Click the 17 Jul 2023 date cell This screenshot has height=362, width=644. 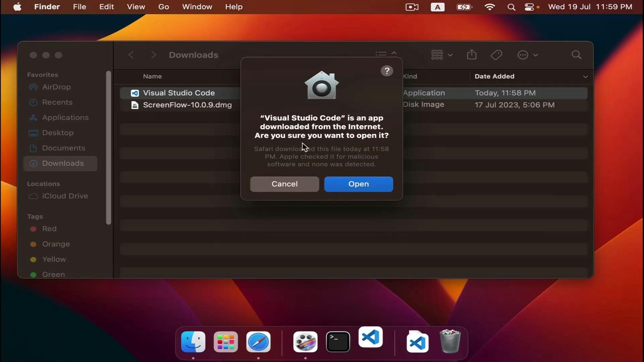pos(515,105)
